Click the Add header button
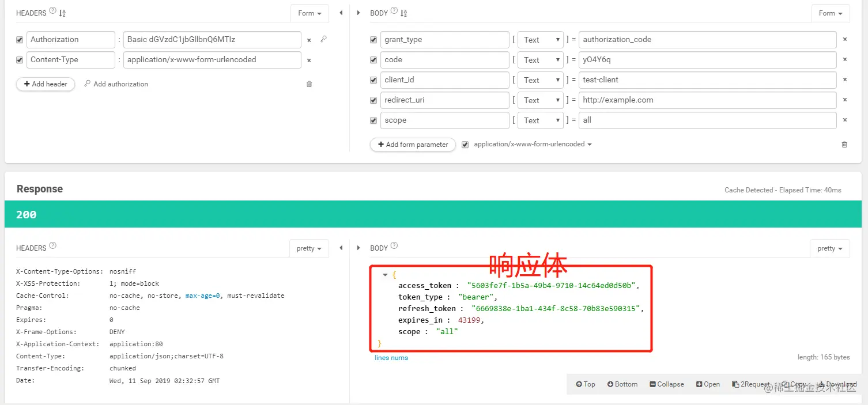Screen dimensions: 868x405 tap(46, 84)
